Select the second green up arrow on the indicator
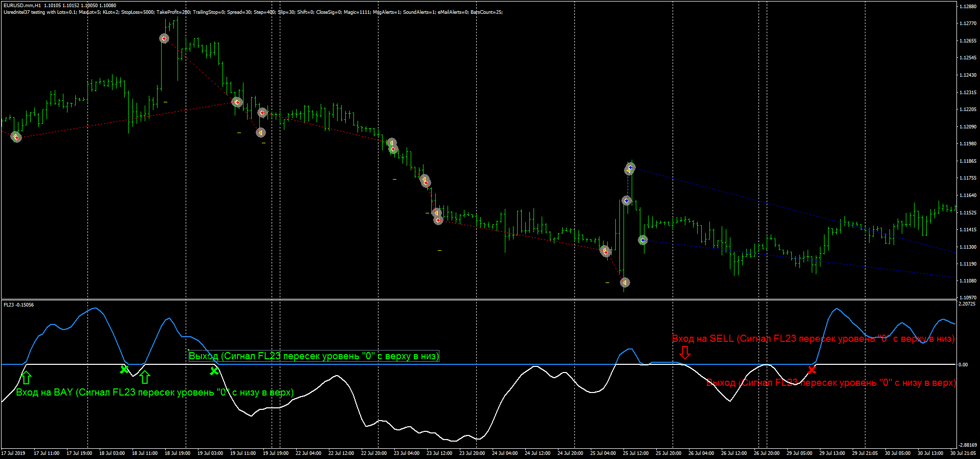 click(145, 377)
